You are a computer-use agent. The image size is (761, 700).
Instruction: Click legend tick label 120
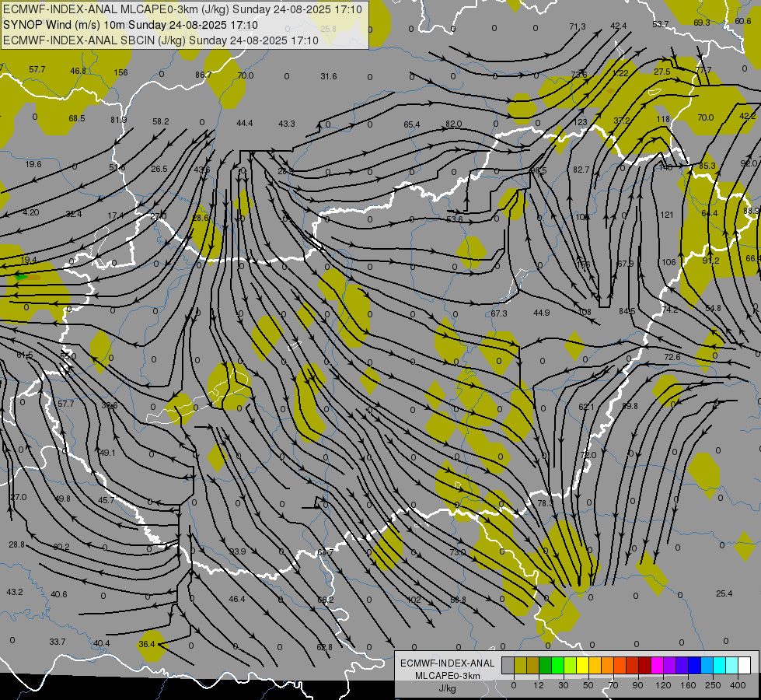pos(663,685)
